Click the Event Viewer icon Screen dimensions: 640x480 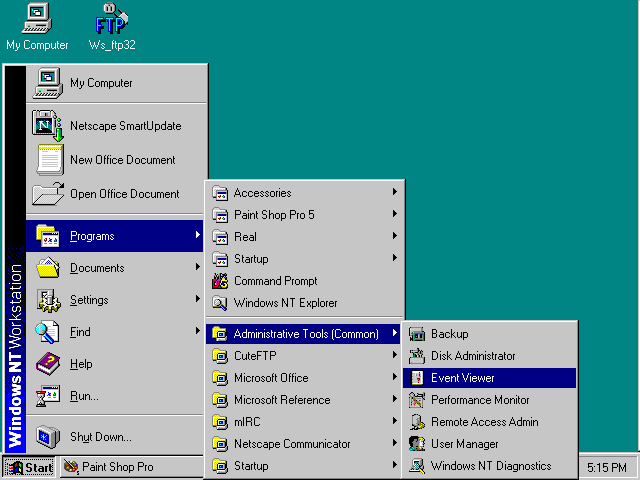(x=417, y=378)
